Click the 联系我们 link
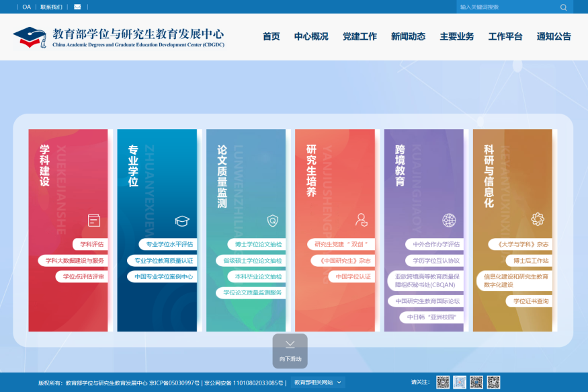 pos(51,7)
